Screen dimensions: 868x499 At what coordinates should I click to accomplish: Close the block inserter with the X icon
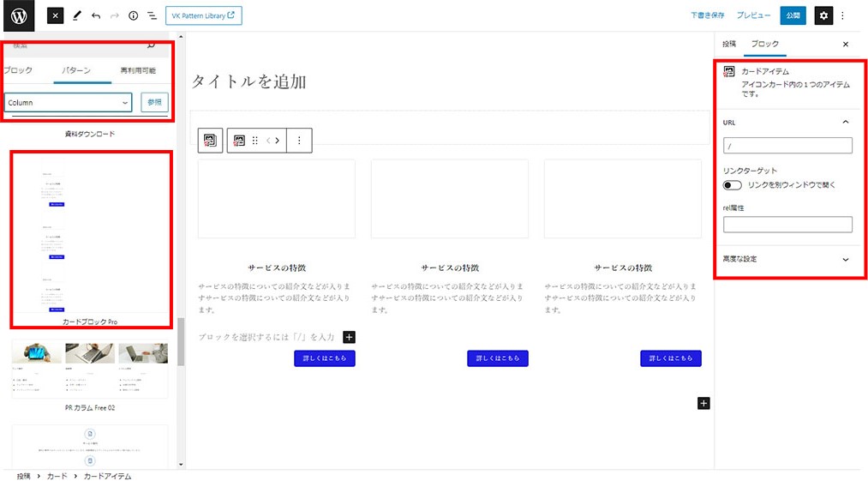tap(55, 15)
